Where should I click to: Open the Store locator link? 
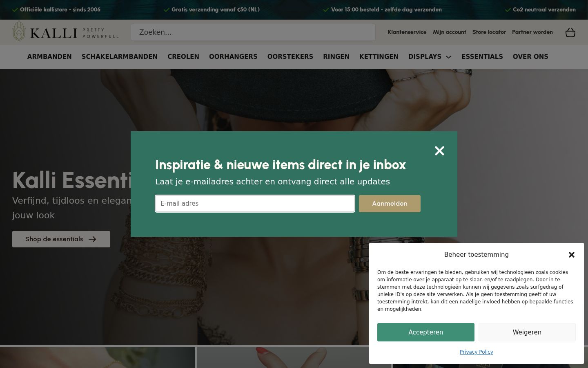[x=489, y=32]
